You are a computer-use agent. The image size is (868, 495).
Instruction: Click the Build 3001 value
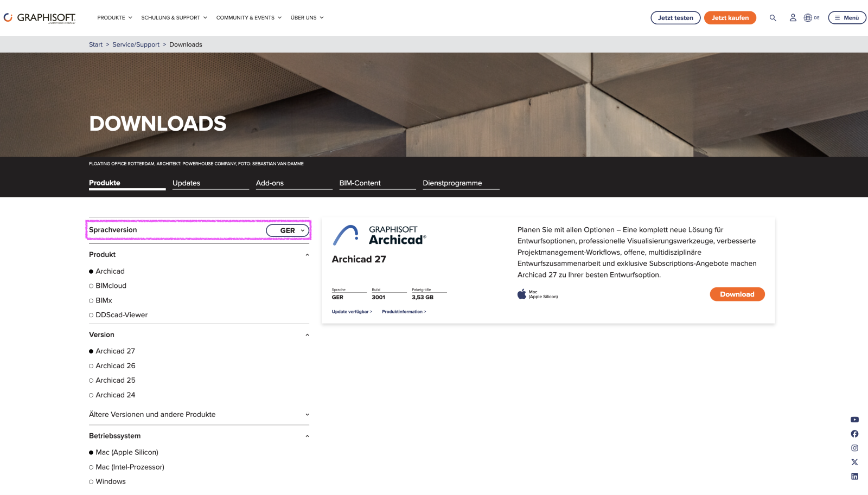click(379, 298)
